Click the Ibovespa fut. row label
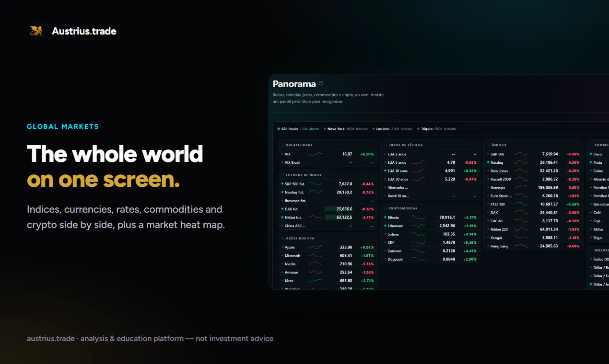The image size is (609, 364). click(x=295, y=201)
